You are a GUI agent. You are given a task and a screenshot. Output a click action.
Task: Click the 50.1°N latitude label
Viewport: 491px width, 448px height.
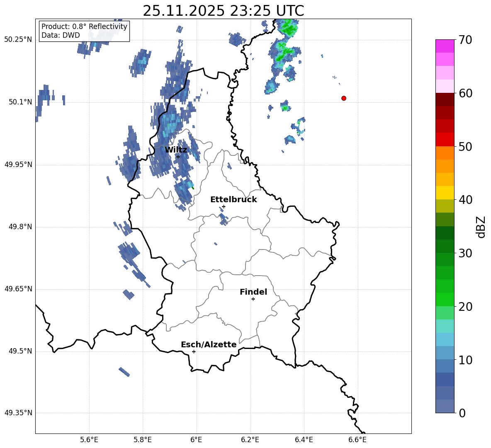point(20,102)
